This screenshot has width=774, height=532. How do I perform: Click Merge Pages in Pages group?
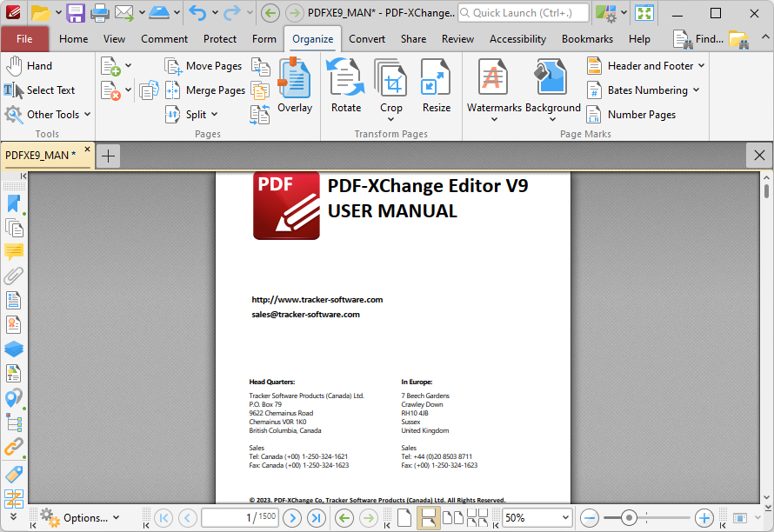pyautogui.click(x=205, y=90)
